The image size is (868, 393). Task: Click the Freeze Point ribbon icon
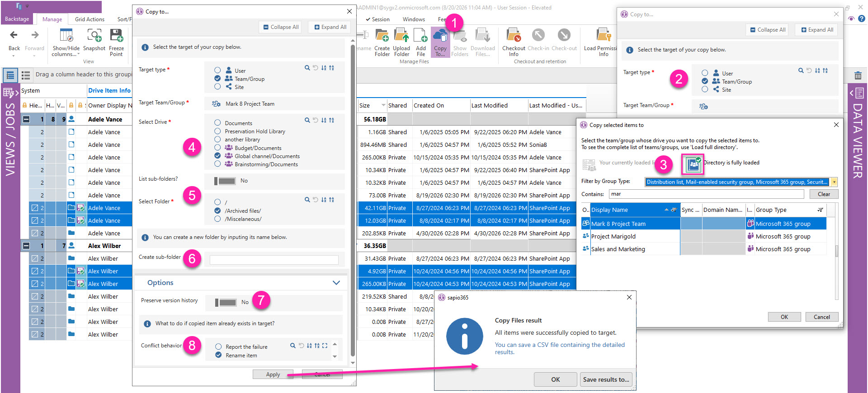(116, 35)
